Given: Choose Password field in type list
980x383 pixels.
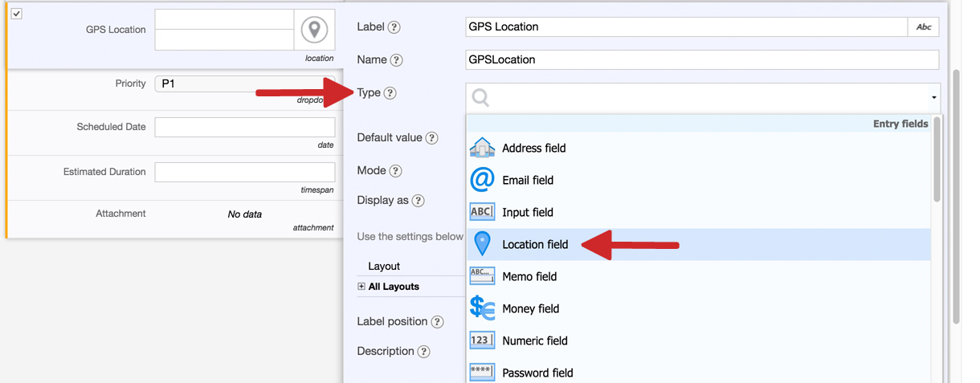Looking at the screenshot, I should point(537,373).
